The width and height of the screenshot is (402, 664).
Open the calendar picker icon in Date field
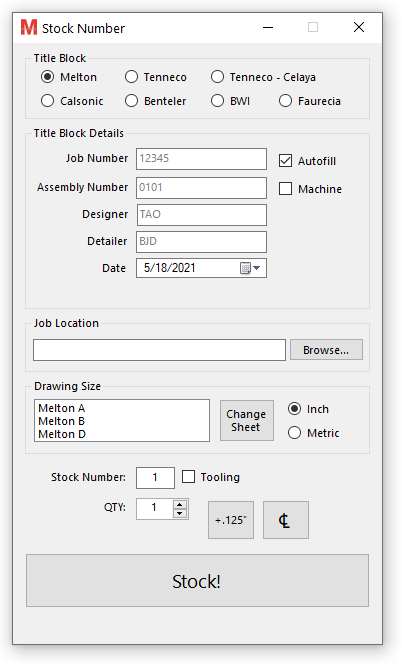click(245, 268)
